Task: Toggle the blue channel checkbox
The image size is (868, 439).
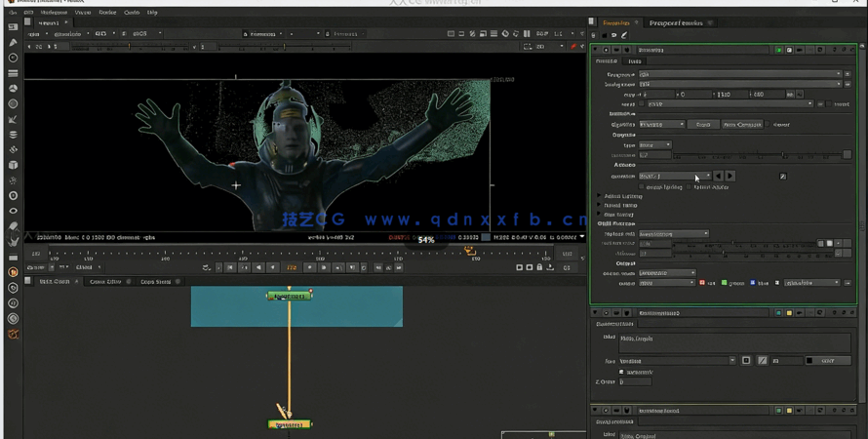Action: [752, 283]
